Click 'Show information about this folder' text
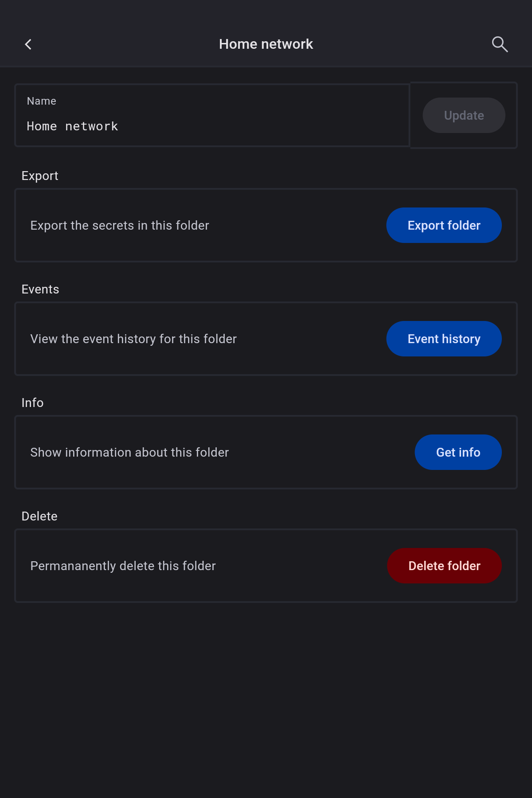 pos(129,453)
